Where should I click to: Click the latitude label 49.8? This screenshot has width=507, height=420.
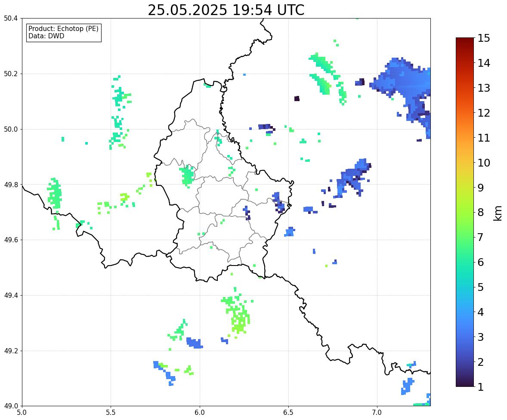tap(11, 185)
